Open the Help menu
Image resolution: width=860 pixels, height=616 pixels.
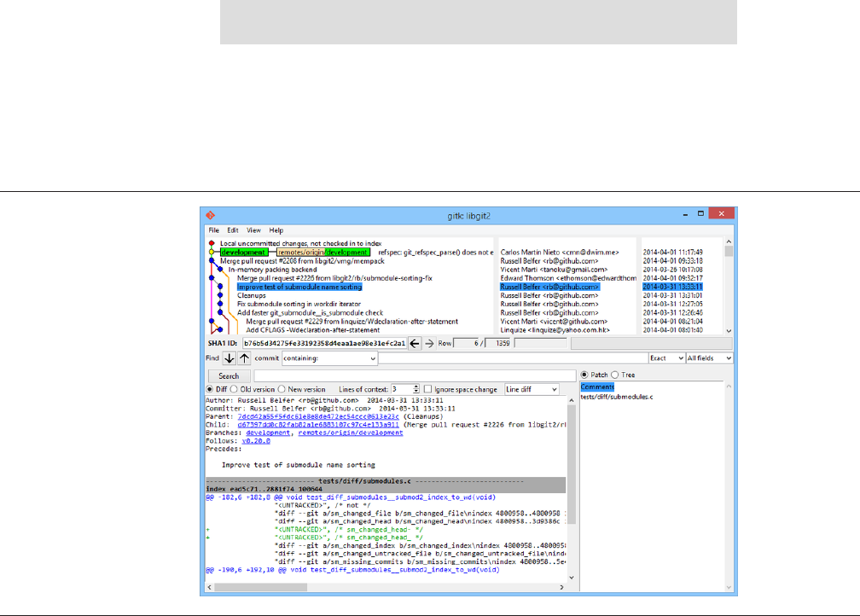point(276,230)
